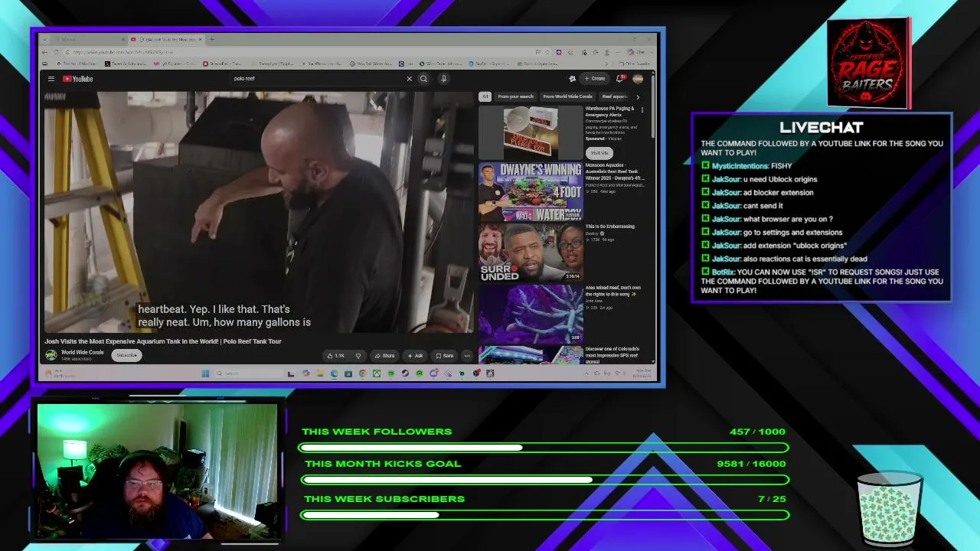Click the This Month Kicks Goal bar
Image resolution: width=980 pixels, height=551 pixels.
pyautogui.click(x=545, y=480)
